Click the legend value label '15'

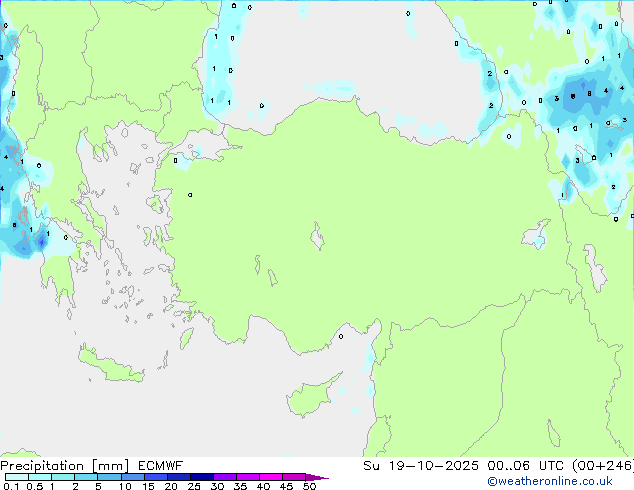point(148,486)
